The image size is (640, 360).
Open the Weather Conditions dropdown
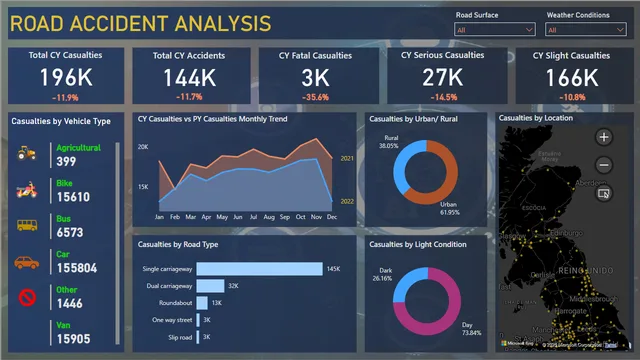(x=586, y=30)
